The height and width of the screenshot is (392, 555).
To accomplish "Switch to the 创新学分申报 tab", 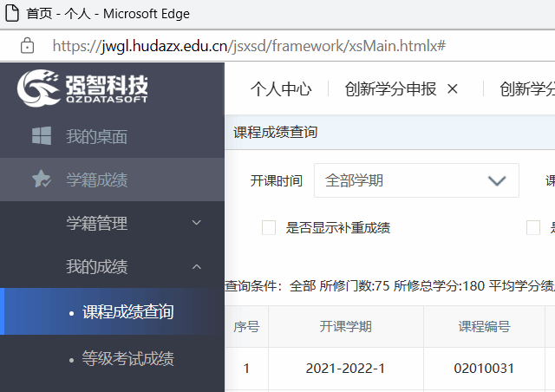I will point(390,88).
